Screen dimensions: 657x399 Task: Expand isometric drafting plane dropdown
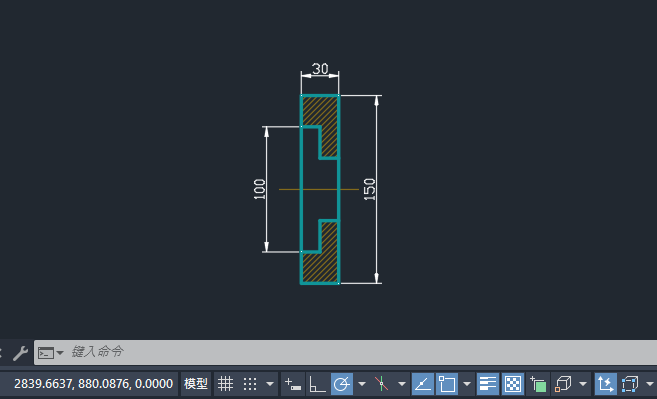[401, 384]
